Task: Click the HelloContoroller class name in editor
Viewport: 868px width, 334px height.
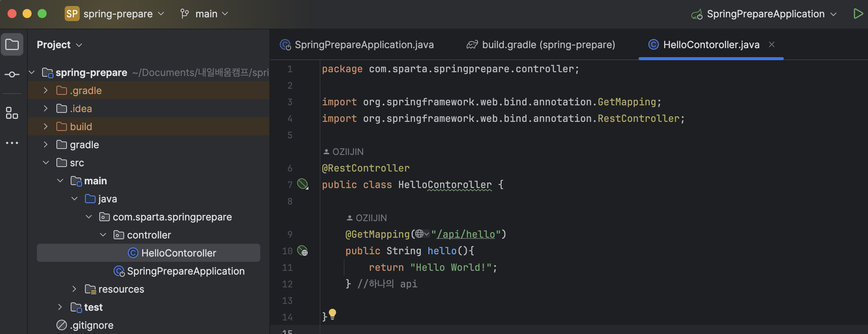Action: coord(445,185)
